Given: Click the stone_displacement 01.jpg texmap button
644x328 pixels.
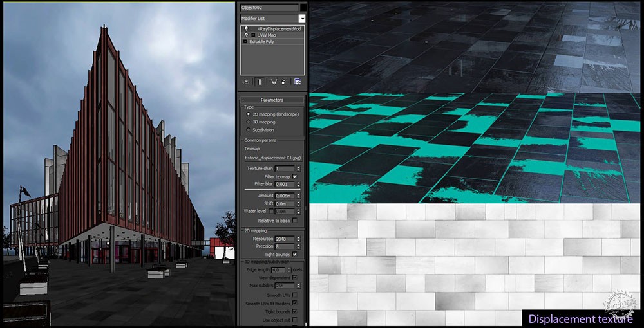Looking at the screenshot, I should 273,158.
